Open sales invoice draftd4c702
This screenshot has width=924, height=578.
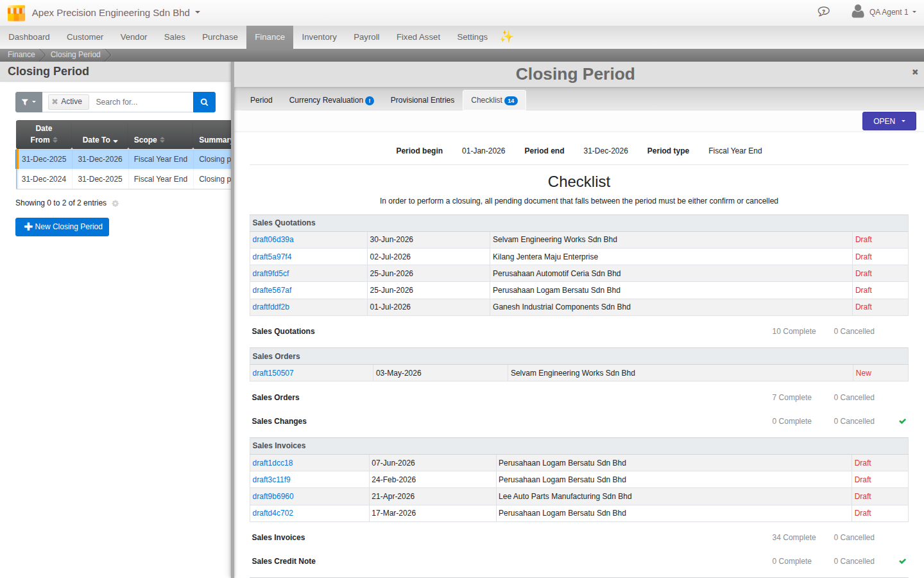pos(273,513)
